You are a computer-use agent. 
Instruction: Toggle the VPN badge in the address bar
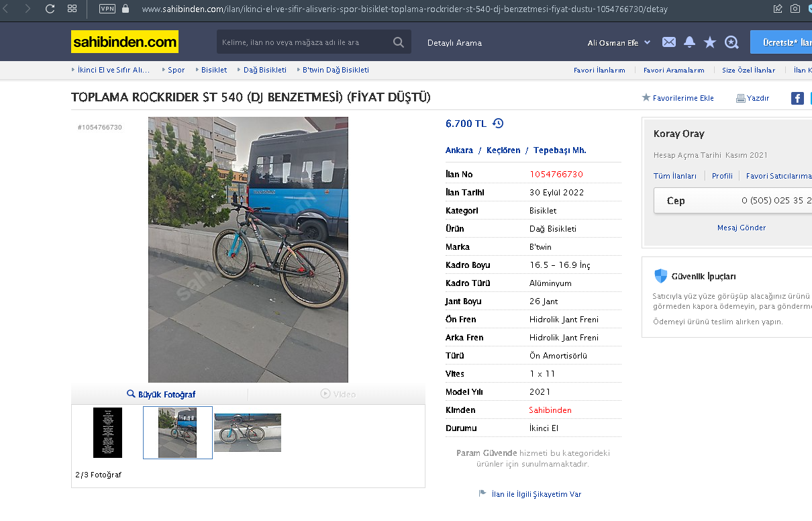(107, 9)
